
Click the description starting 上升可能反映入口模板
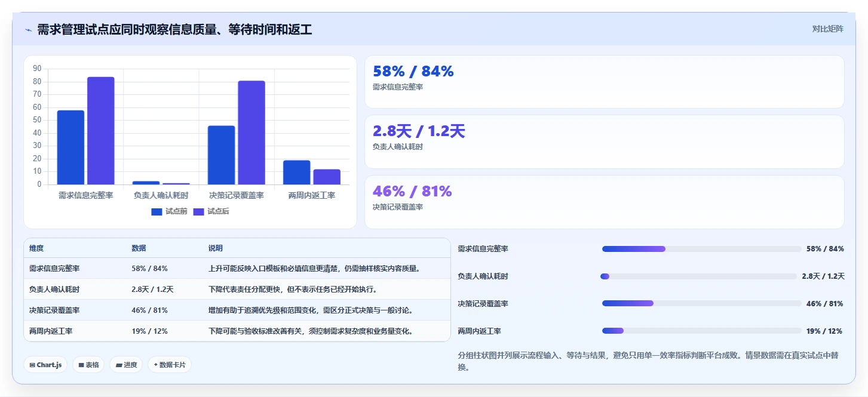pos(314,269)
